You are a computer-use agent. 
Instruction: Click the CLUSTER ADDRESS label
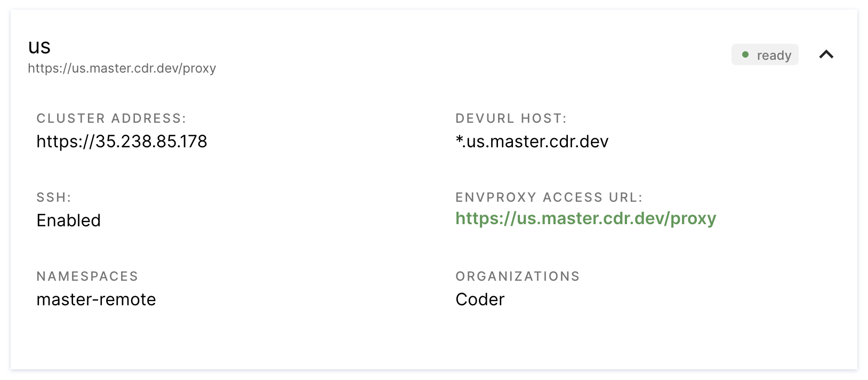click(112, 118)
